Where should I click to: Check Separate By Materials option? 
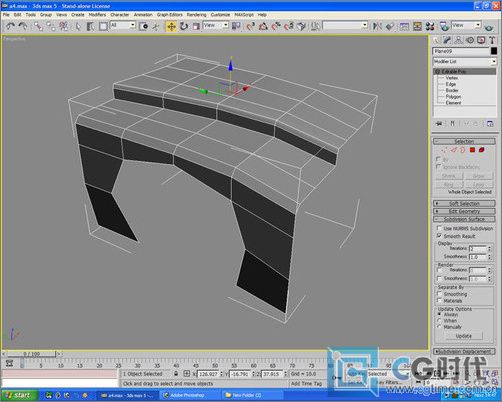pos(440,300)
